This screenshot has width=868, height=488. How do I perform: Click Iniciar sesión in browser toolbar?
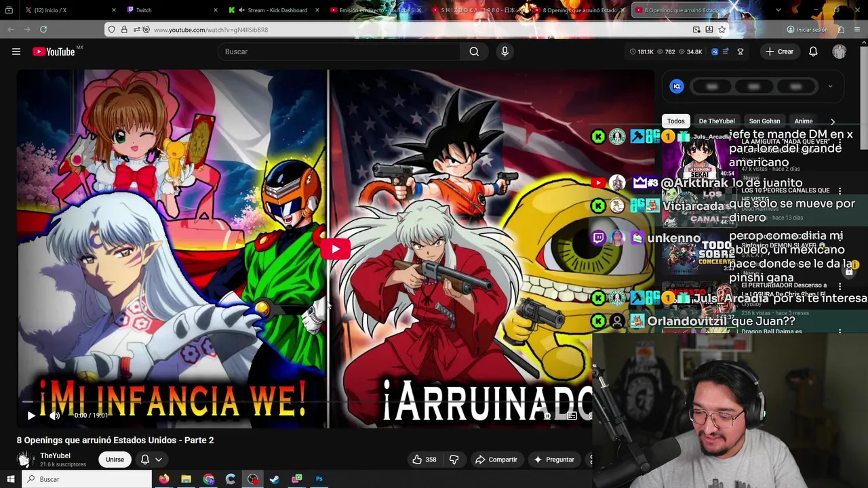[807, 30]
